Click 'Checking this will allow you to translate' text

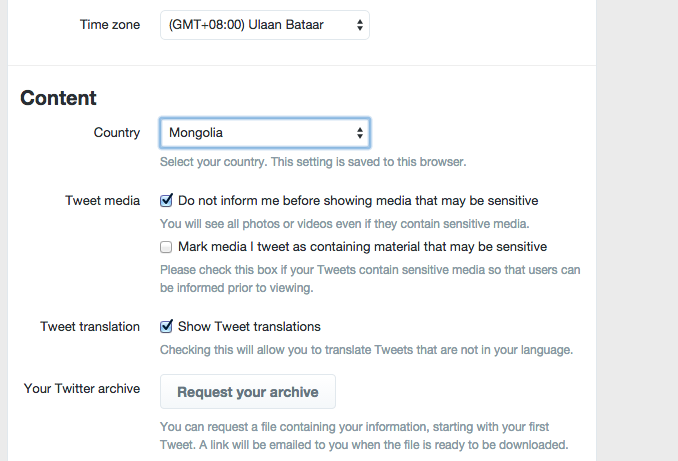click(x=366, y=349)
